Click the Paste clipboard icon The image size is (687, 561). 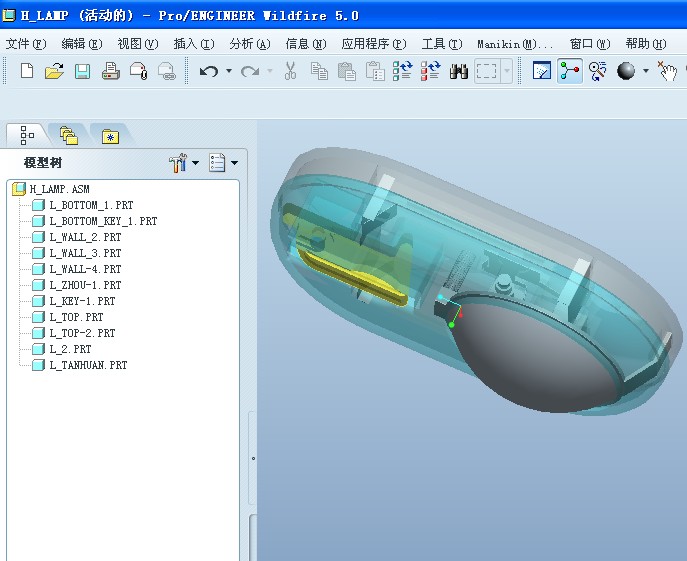[347, 71]
